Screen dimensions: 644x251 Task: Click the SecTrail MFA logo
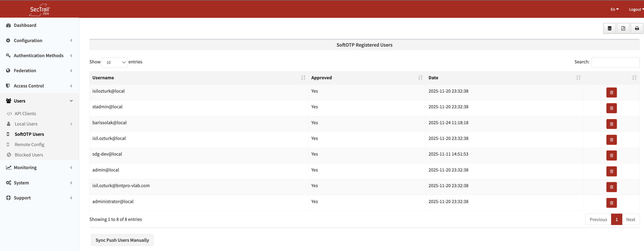(40, 10)
